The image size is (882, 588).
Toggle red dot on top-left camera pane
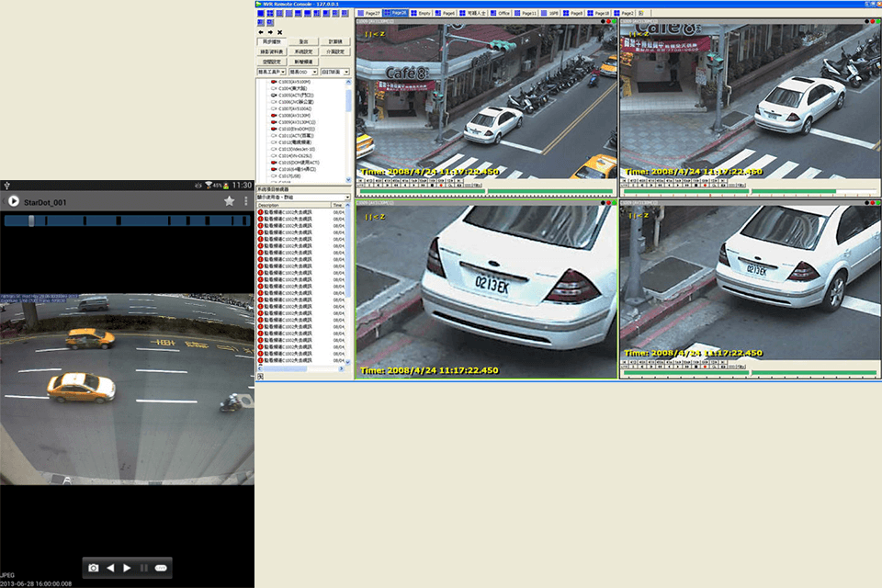click(x=608, y=21)
